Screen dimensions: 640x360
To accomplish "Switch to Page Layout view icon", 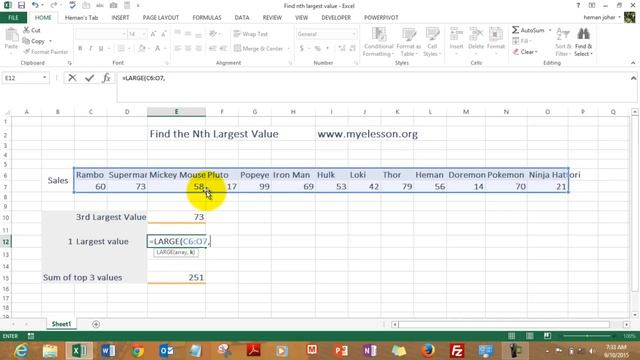I will click(x=530, y=336).
